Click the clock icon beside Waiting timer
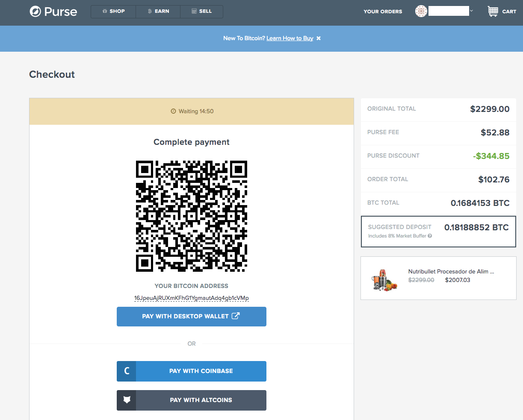Image resolution: width=523 pixels, height=420 pixels. pyautogui.click(x=173, y=112)
